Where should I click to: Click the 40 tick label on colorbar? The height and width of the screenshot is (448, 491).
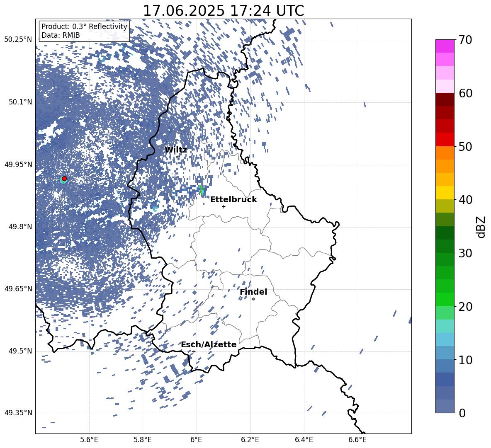point(465,200)
